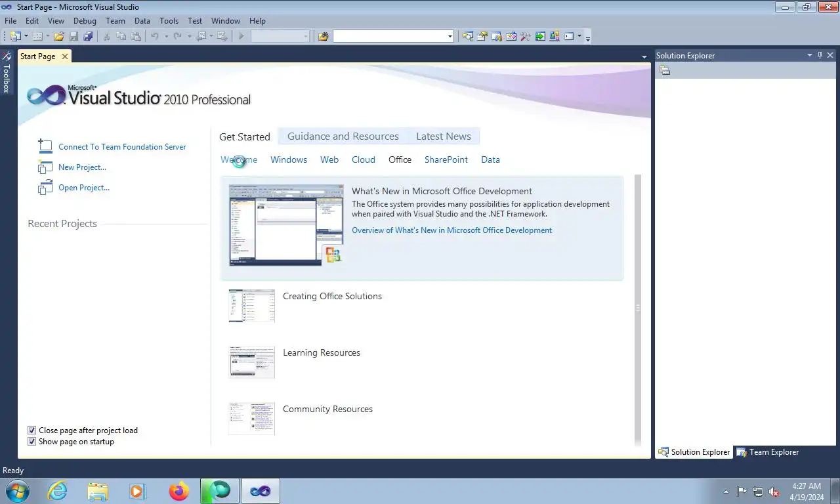This screenshot has width=840, height=504.
Task: Open the Redo history dropdown arrow
Action: click(188, 37)
